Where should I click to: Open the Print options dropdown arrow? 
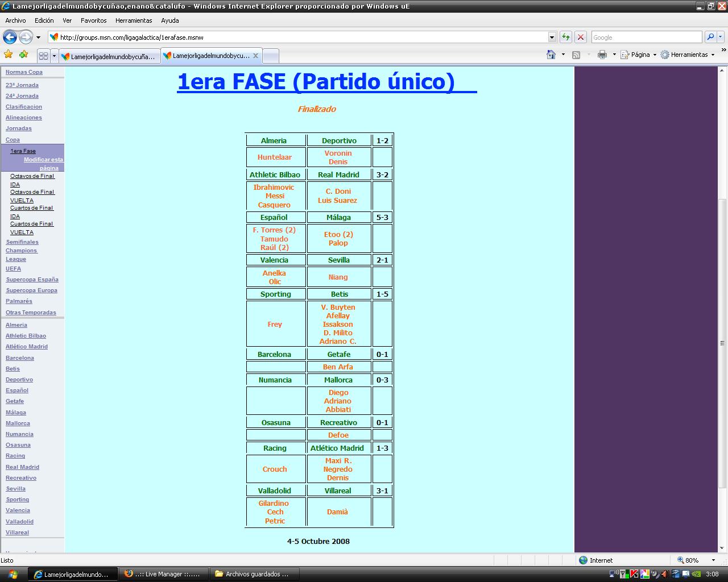coord(614,55)
